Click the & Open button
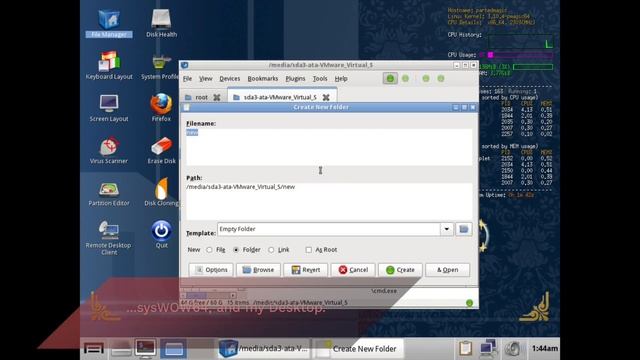Image resolution: width=640 pixels, height=360 pixels. [448, 270]
